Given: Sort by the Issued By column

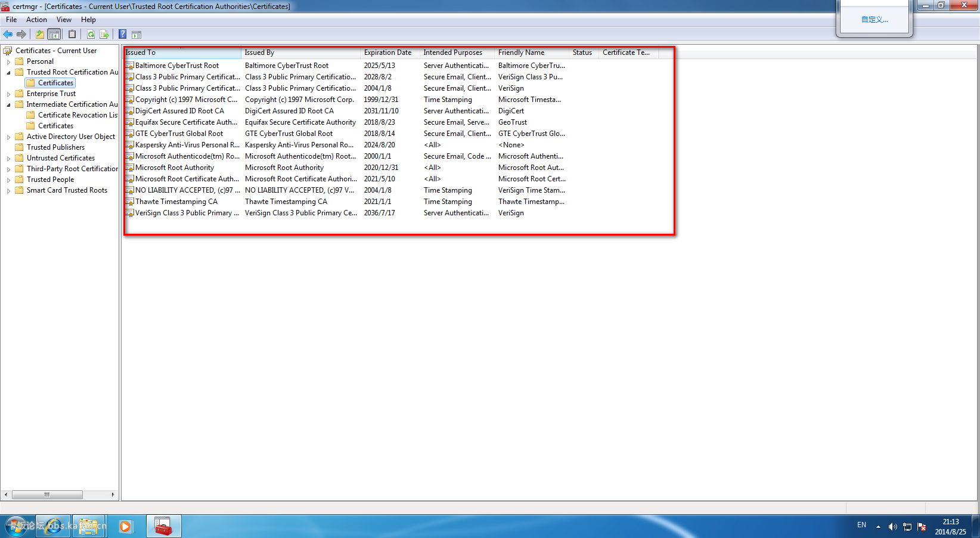Looking at the screenshot, I should click(x=301, y=52).
